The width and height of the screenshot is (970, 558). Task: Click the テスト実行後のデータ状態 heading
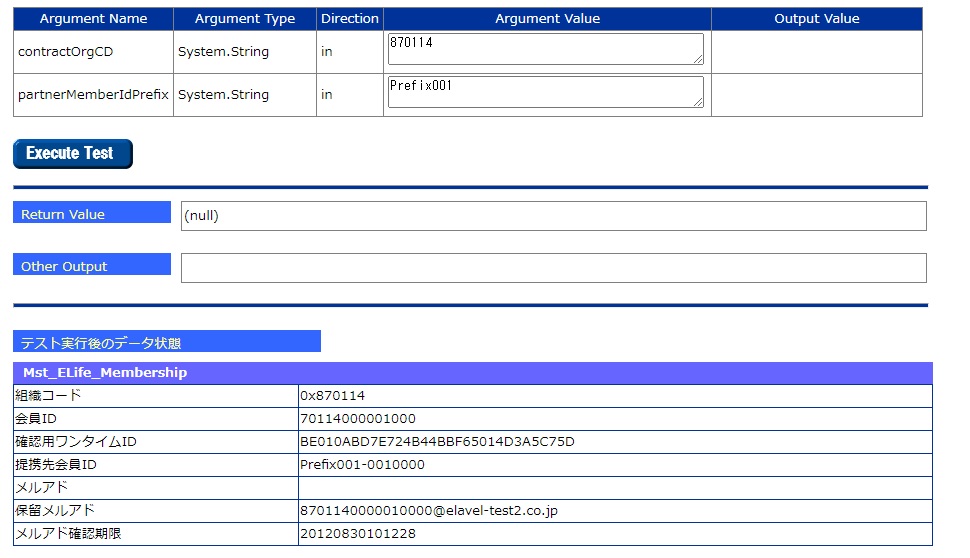pyautogui.click(x=167, y=341)
